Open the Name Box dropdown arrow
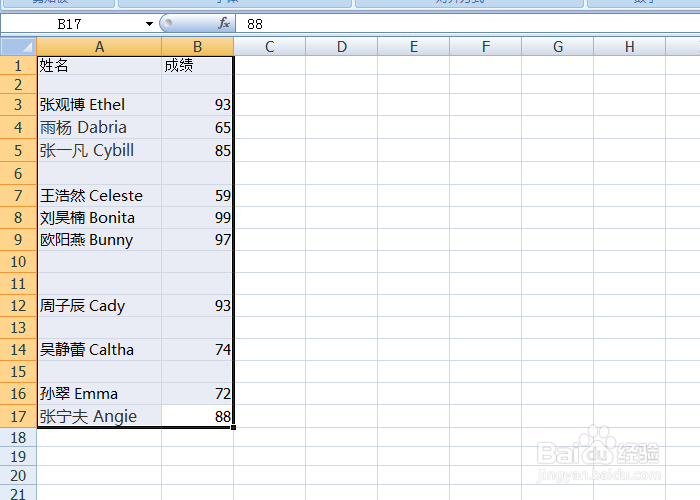The image size is (700, 500). click(x=149, y=24)
